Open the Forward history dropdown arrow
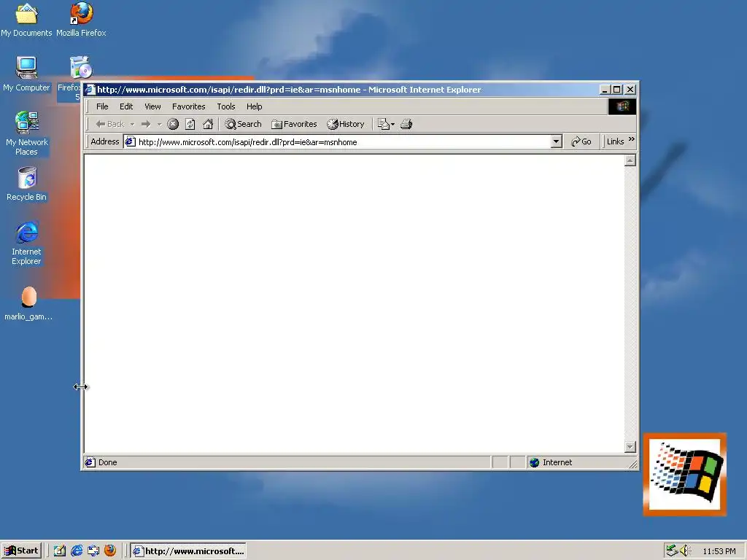747x560 pixels. (x=159, y=124)
